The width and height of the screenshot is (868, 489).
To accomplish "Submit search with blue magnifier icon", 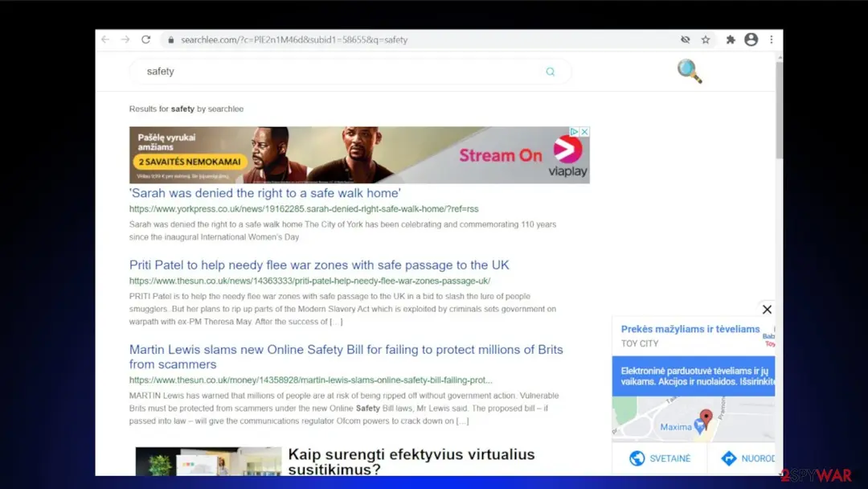I will [x=551, y=72].
